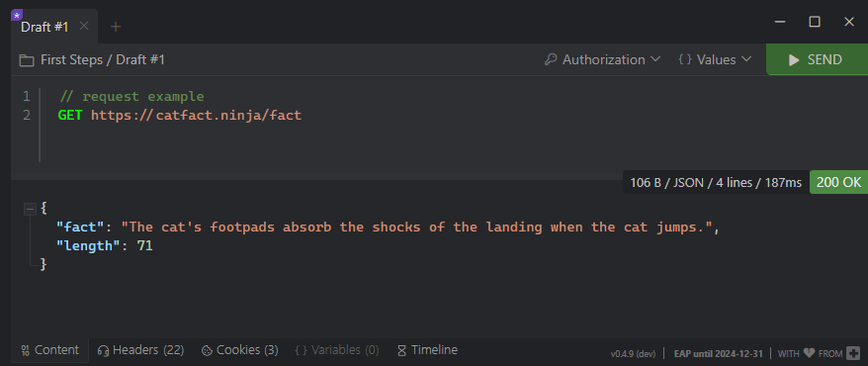The height and width of the screenshot is (366, 868).
Task: Click the hourglass icon for Timeline
Action: point(402,350)
